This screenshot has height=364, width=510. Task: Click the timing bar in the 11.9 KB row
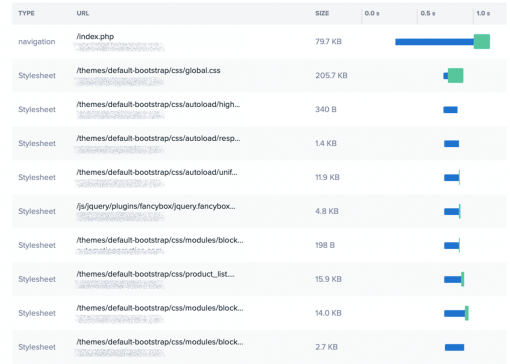[x=452, y=178]
